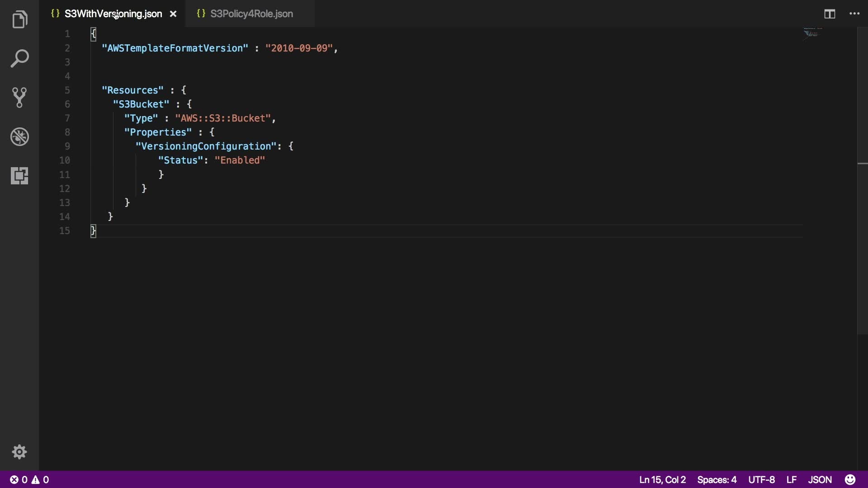Click the minimap code preview
This screenshot has width=868, height=488.
click(812, 33)
